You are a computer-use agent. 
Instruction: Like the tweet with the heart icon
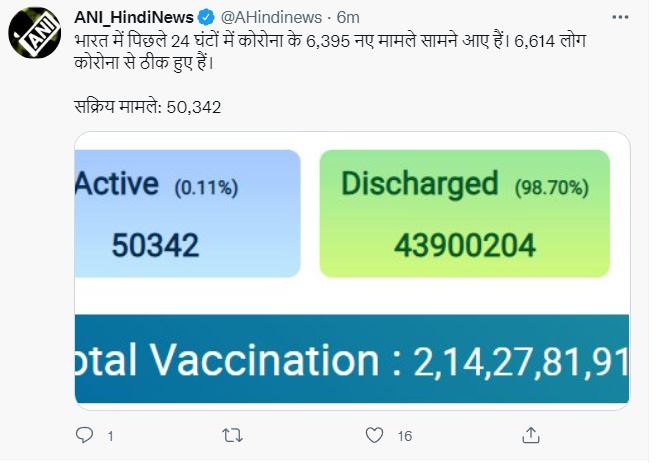coord(375,435)
